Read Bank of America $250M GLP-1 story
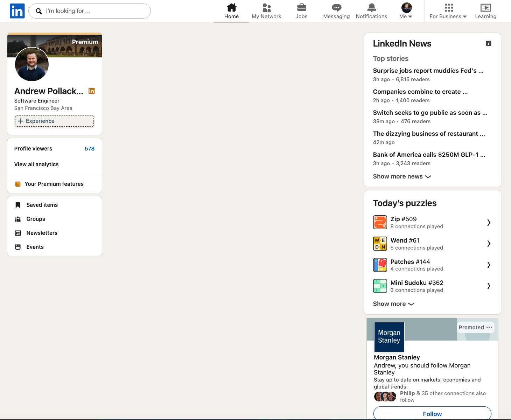 pos(429,155)
